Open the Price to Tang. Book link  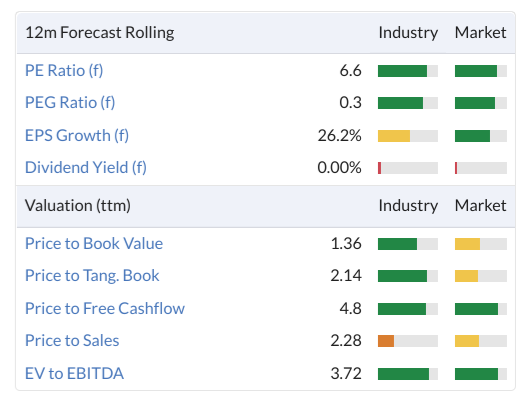click(x=92, y=276)
